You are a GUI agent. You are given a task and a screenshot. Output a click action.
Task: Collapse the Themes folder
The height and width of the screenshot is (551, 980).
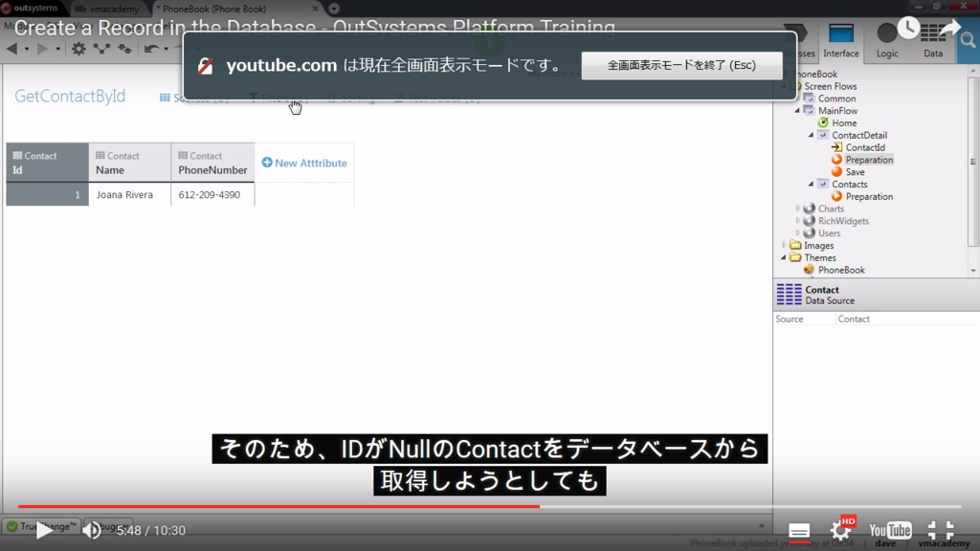pos(785,257)
